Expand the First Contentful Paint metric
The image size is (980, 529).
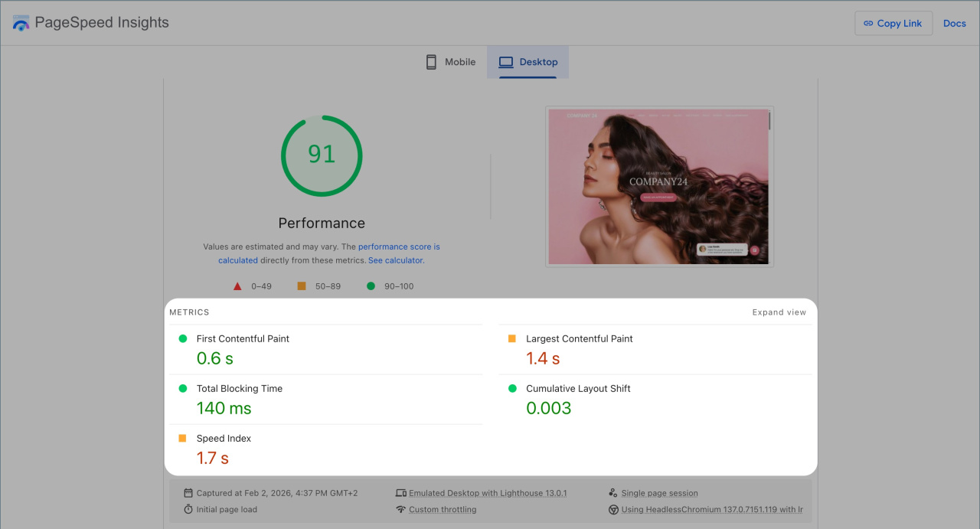coord(243,338)
